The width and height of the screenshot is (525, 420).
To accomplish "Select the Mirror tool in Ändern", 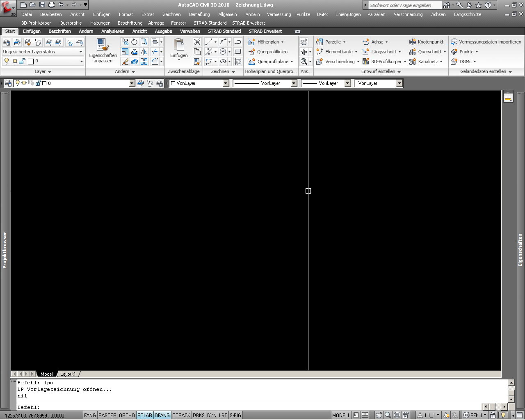I will tap(144, 52).
